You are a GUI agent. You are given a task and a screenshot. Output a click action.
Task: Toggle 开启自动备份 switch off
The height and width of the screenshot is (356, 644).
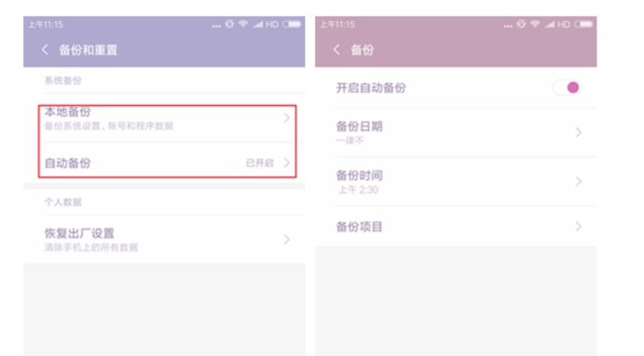(x=566, y=88)
